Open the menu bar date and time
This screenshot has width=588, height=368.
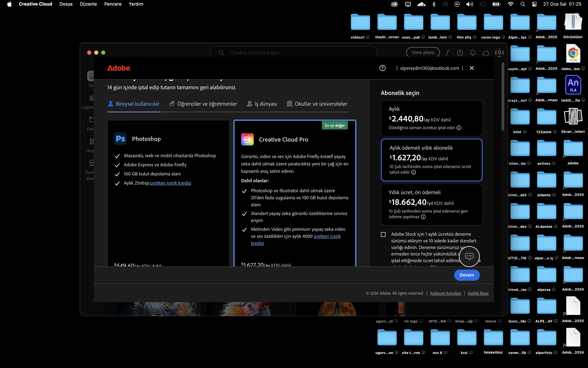point(562,4)
